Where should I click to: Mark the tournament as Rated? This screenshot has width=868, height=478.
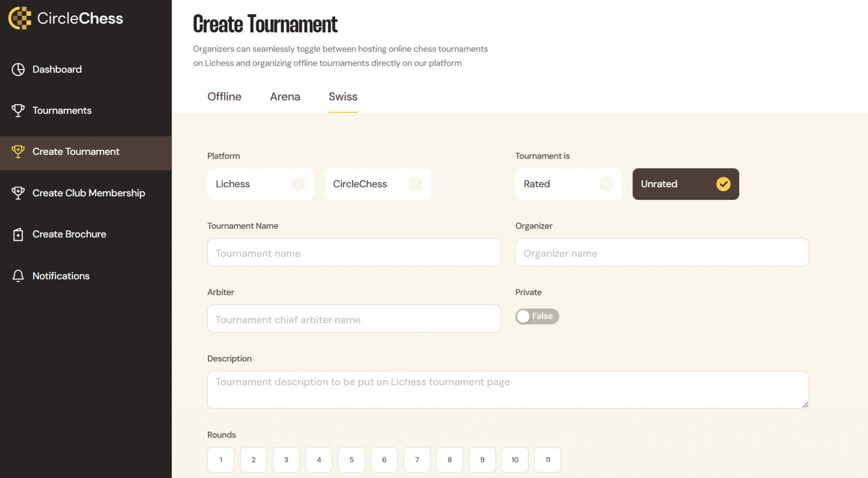coord(568,184)
